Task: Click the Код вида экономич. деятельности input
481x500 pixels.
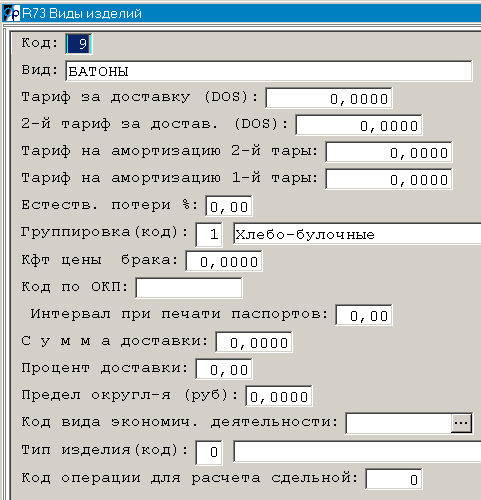Action: point(399,423)
